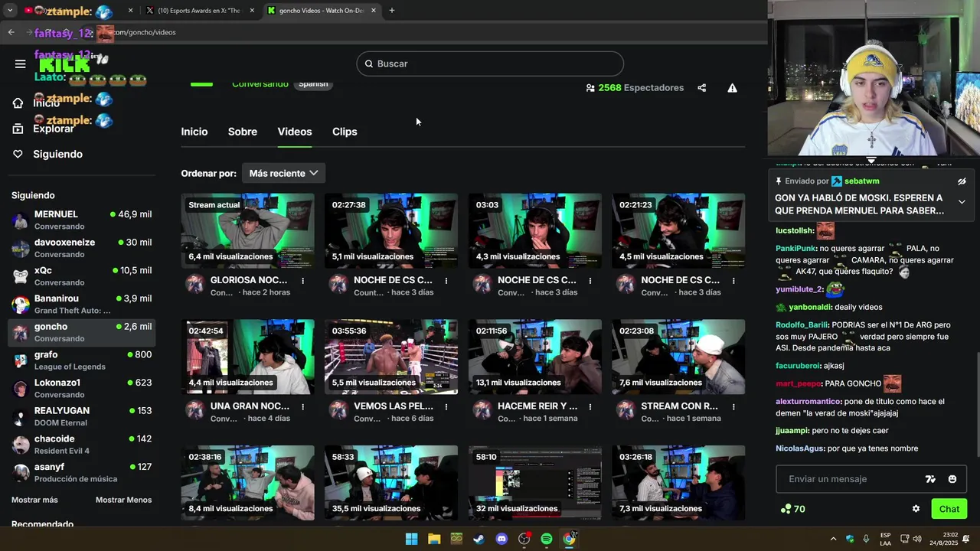
Task: Open MERNUEL channel in sidebar
Action: click(x=82, y=220)
